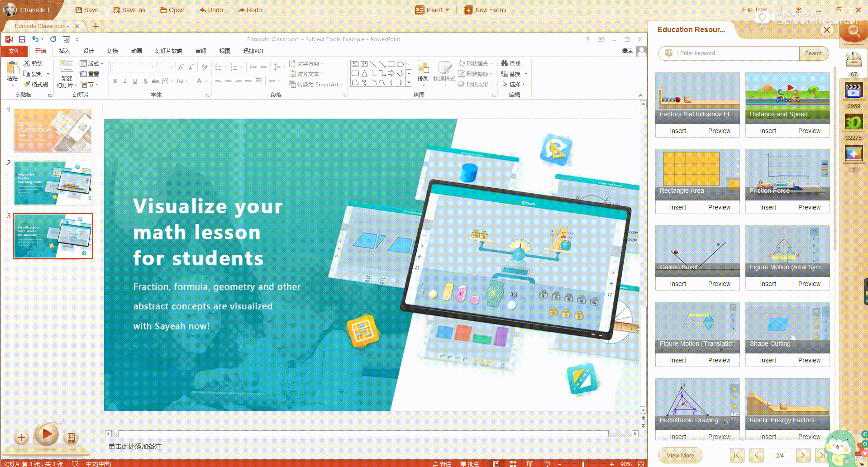
Task: Click the Search button in resources panel
Action: point(814,53)
